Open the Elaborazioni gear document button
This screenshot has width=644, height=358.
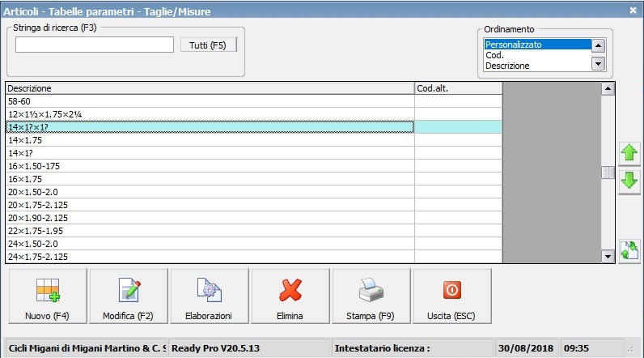[209, 296]
